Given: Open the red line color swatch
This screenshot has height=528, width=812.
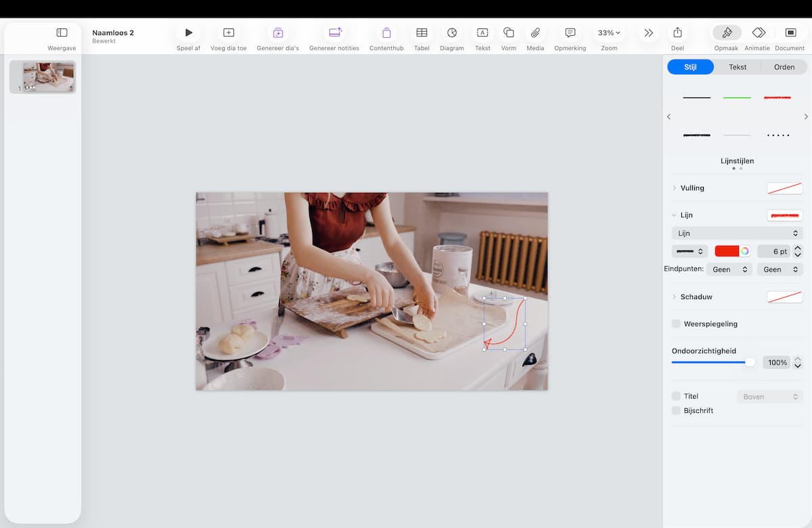Looking at the screenshot, I should coord(727,251).
